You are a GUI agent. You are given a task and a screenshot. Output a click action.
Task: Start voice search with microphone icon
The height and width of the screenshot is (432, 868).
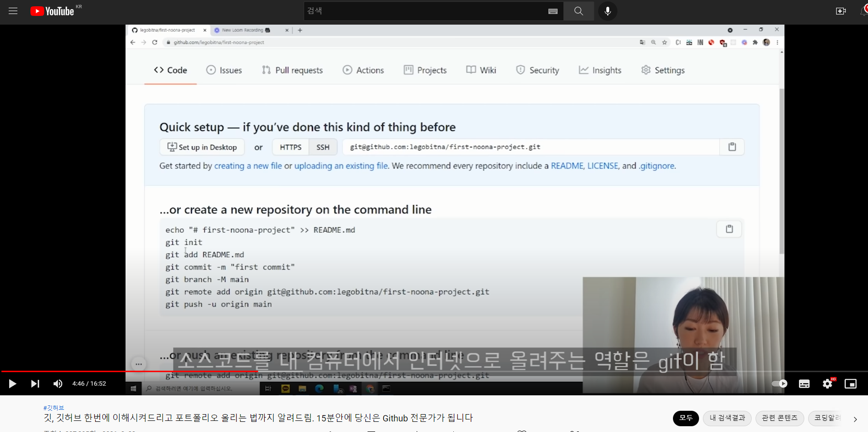click(x=608, y=11)
